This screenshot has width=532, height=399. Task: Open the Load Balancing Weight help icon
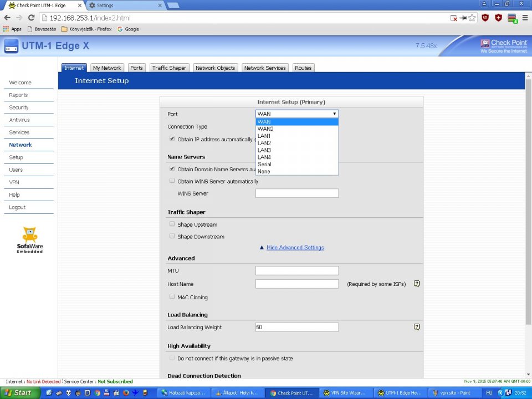tap(417, 327)
